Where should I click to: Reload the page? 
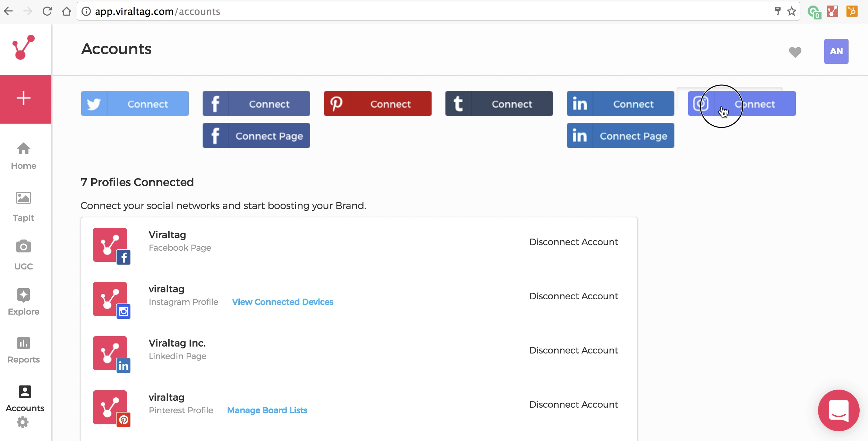pos(47,11)
